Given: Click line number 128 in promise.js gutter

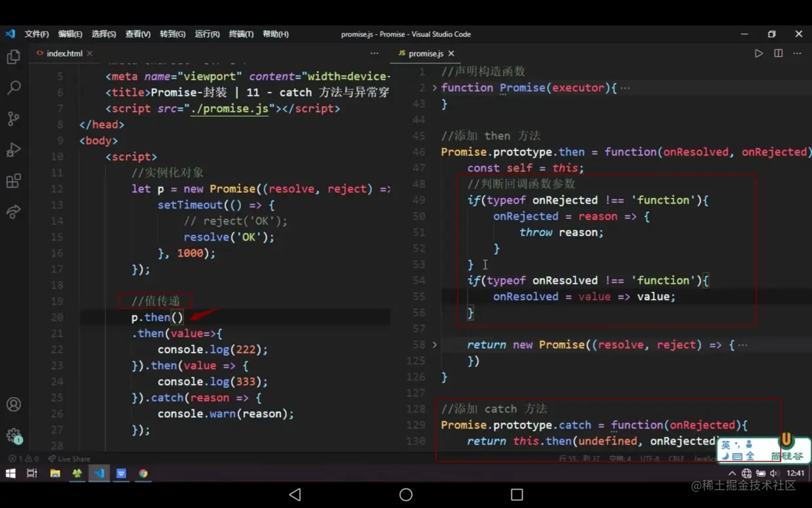Looking at the screenshot, I should (416, 409).
